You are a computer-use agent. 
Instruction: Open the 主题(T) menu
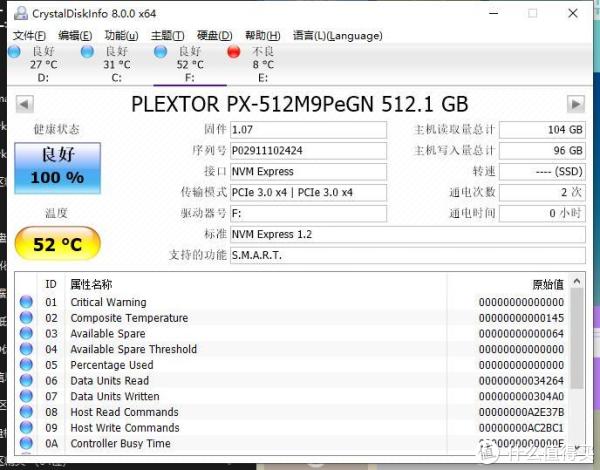[167, 36]
